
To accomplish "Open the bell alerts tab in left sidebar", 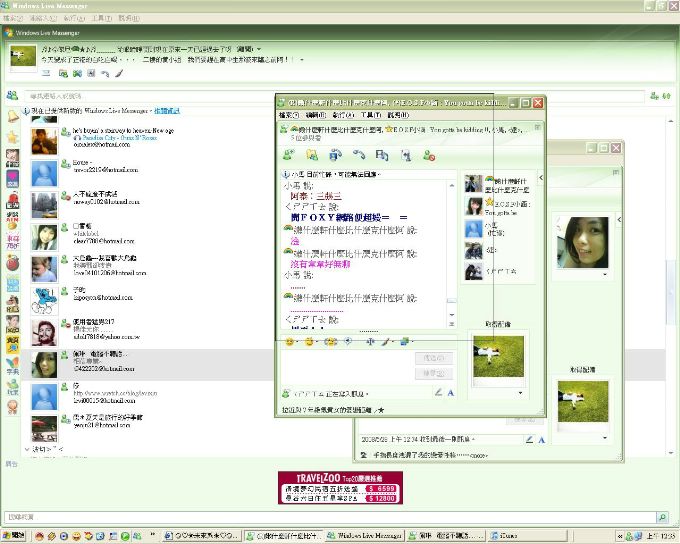I will [13, 116].
